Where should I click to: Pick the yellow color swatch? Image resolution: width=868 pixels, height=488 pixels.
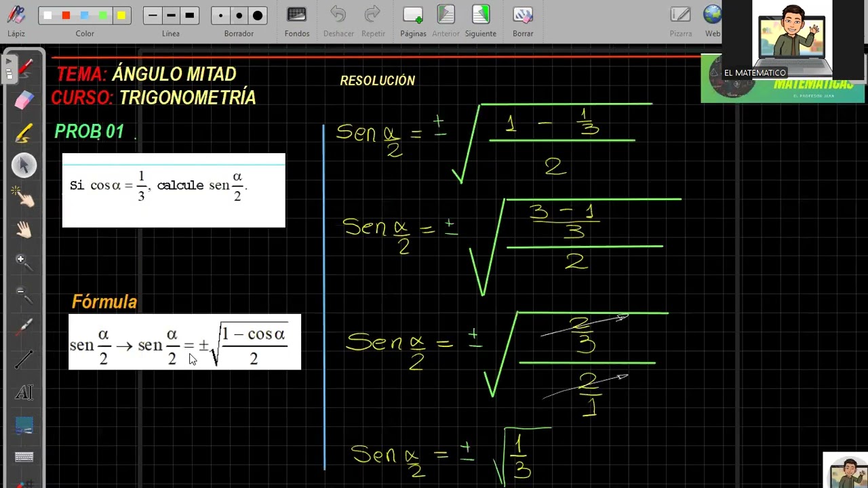coord(121,16)
